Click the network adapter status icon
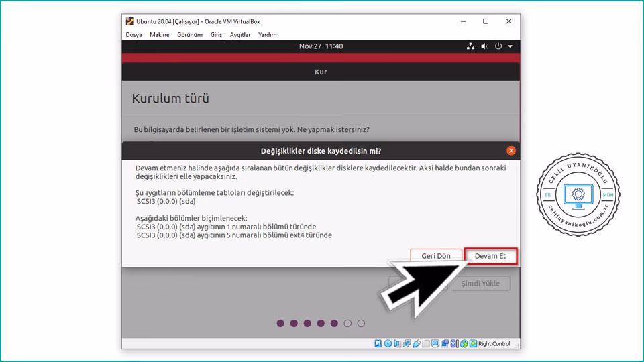This screenshot has height=362, width=644. coord(407,343)
